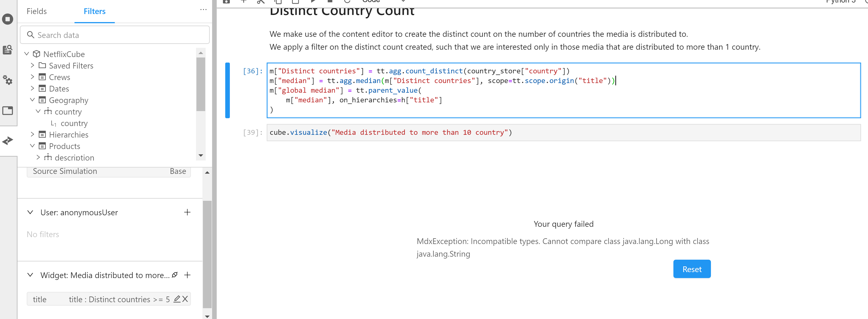Collapse the Widget filters section
This screenshot has width=868, height=319.
tap(30, 275)
